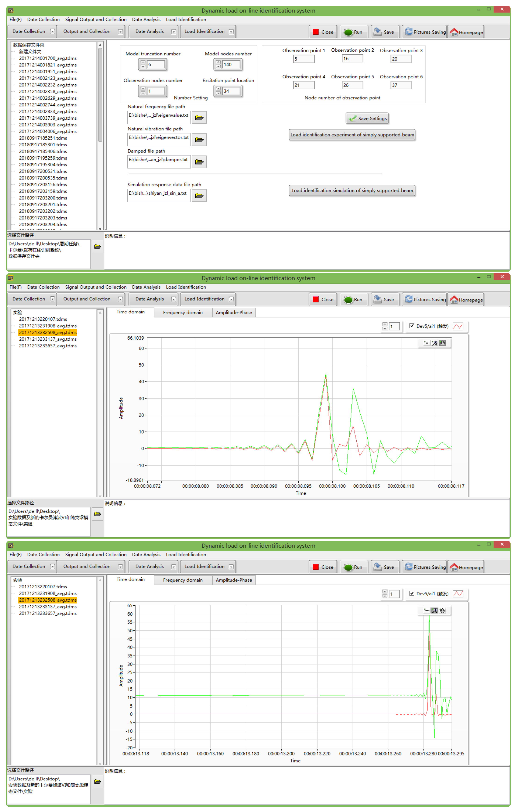516x812 pixels.
Task: Browse for the Natural frequency file path
Action: [x=199, y=118]
